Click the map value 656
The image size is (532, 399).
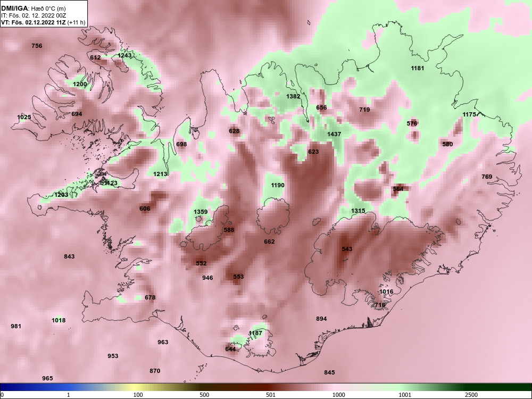(322, 107)
